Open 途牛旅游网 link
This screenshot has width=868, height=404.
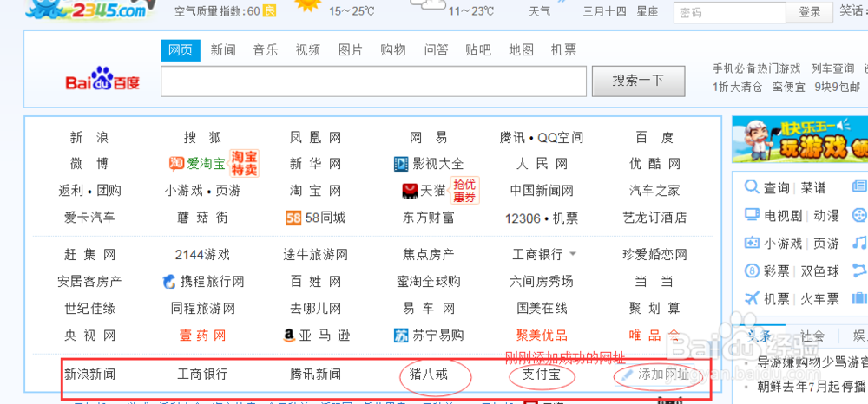click(316, 255)
